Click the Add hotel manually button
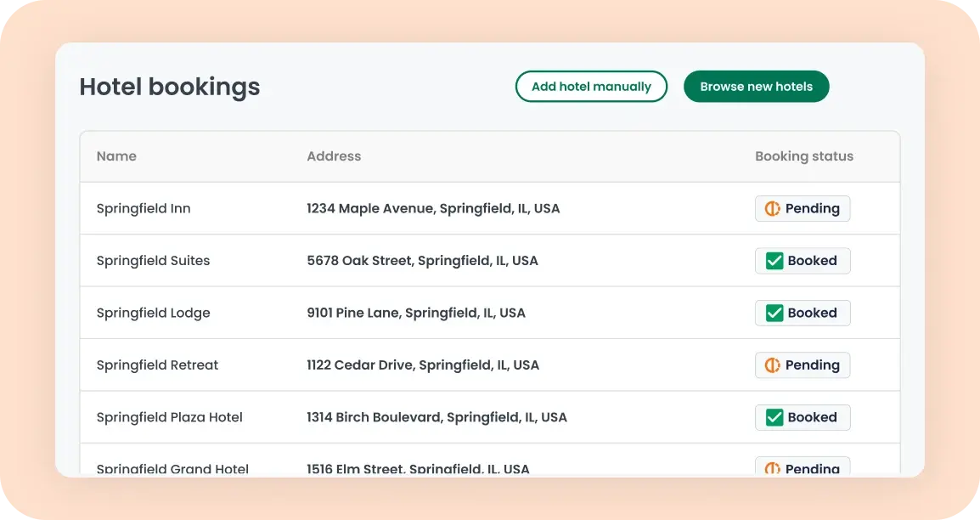The width and height of the screenshot is (980, 520). pos(591,86)
